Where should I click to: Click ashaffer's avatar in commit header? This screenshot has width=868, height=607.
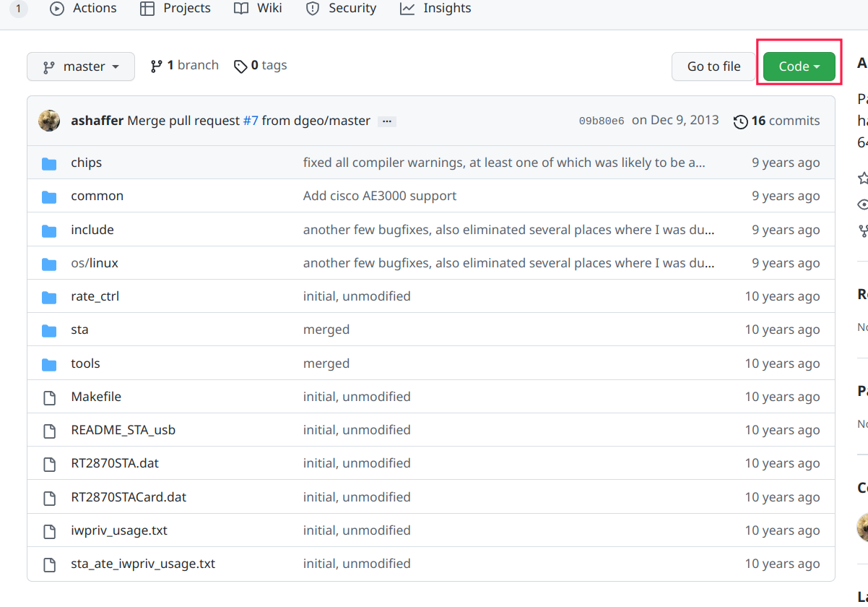tap(49, 121)
